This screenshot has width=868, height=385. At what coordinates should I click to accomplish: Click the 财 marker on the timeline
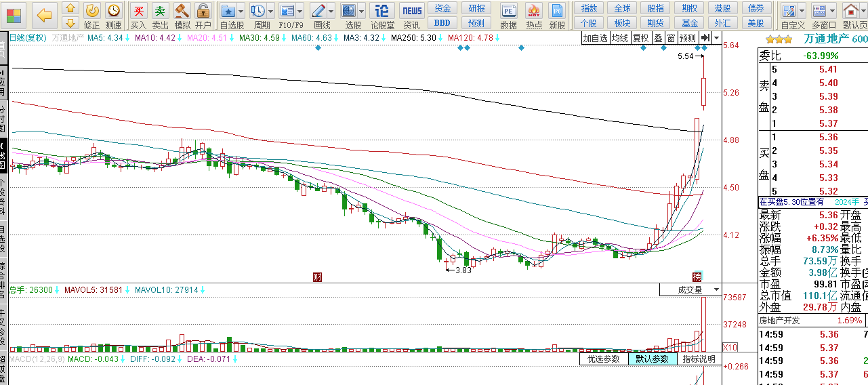click(317, 277)
